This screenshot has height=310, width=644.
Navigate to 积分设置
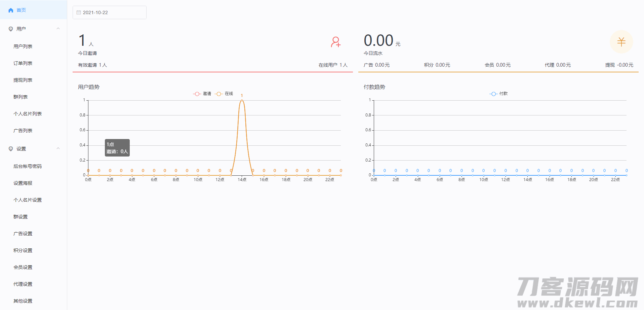pos(23,250)
